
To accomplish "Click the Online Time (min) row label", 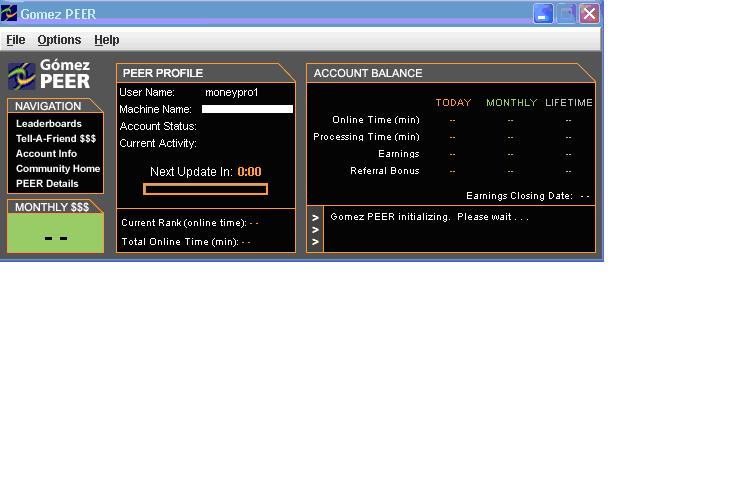I will click(x=376, y=120).
